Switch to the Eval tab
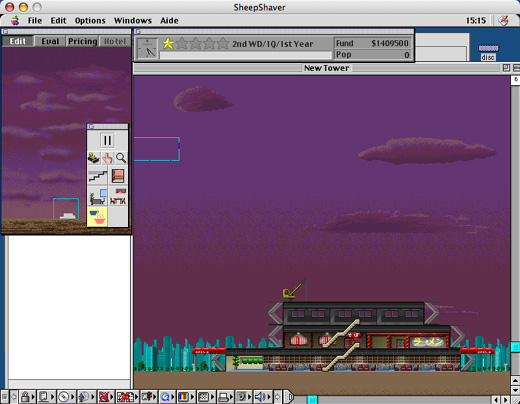This screenshot has height=404, width=520. coord(50,41)
